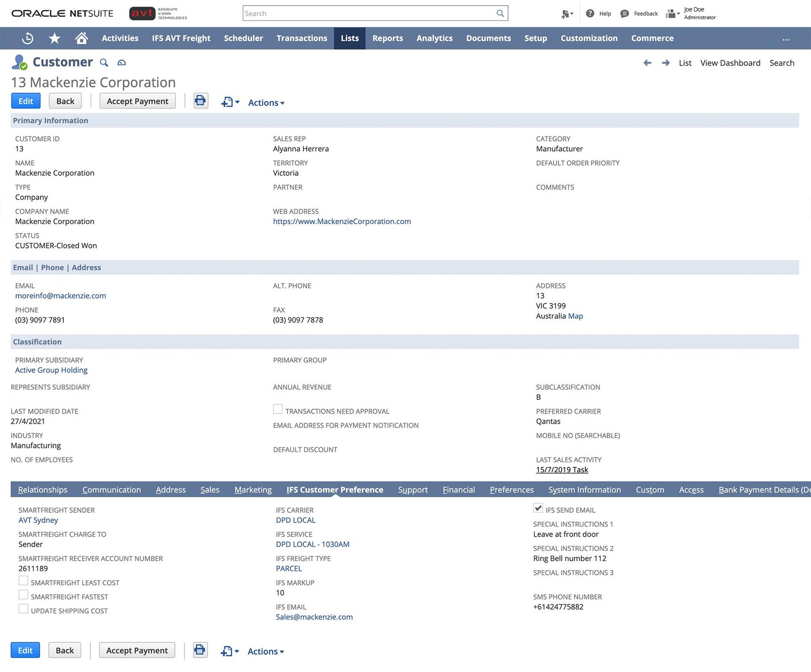This screenshot has width=811, height=672.
Task: Click the View Dashboard link
Action: tap(730, 63)
